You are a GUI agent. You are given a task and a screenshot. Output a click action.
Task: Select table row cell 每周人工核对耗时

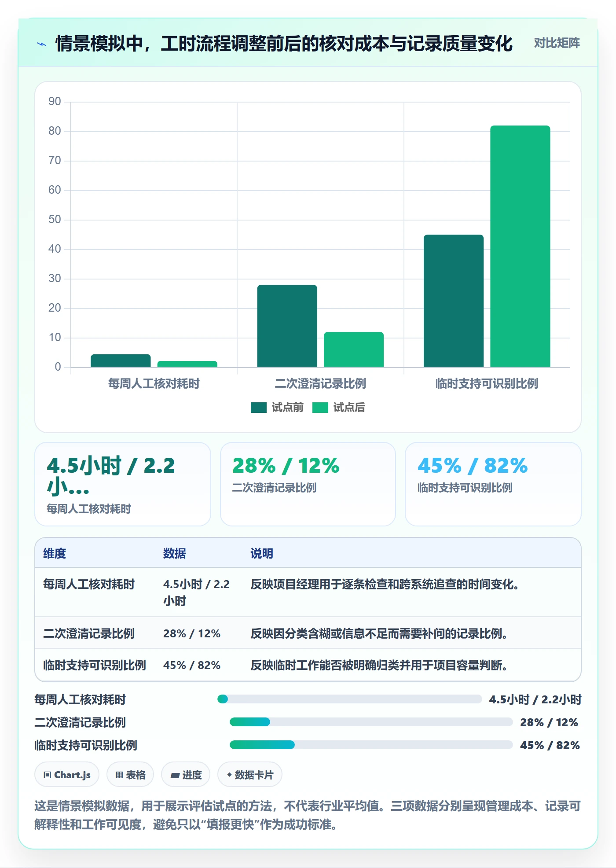pos(89,584)
